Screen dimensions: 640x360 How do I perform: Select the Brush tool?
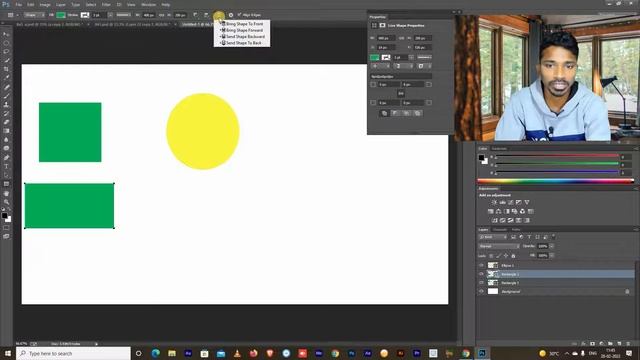[x=6, y=96]
